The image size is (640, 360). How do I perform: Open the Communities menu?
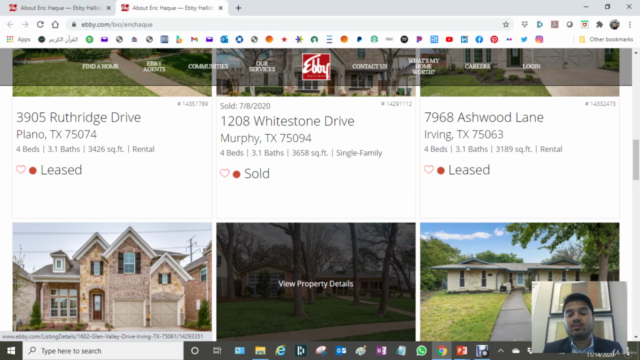coord(208,66)
